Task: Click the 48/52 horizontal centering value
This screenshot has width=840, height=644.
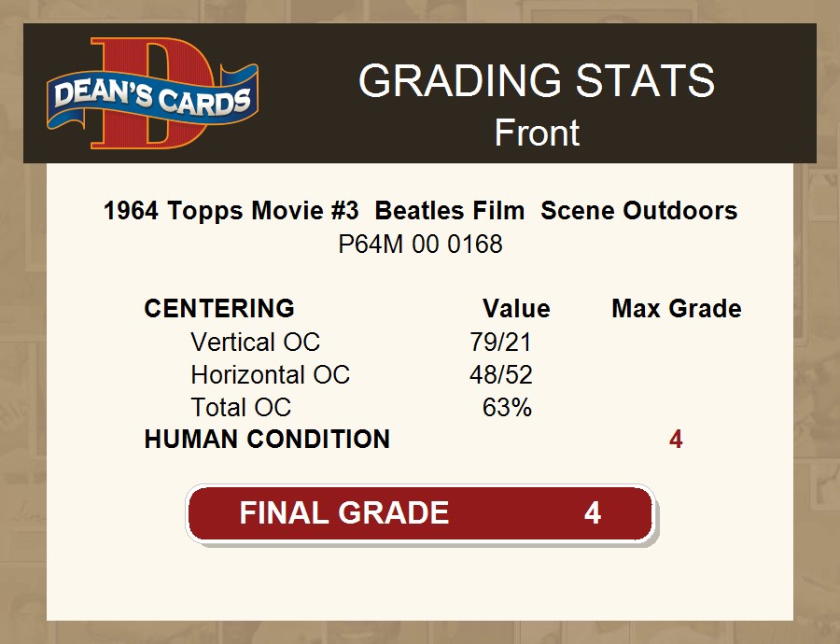Action: pos(501,375)
